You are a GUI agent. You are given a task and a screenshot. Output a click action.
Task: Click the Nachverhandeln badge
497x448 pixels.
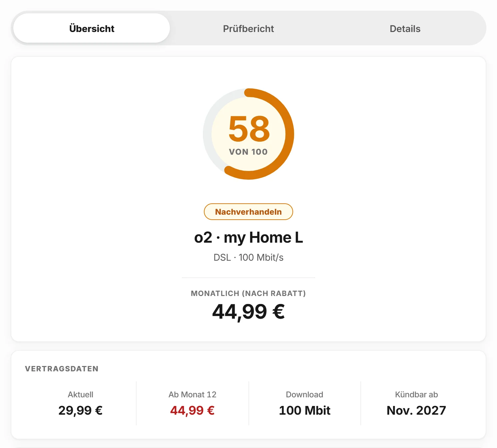pyautogui.click(x=248, y=212)
